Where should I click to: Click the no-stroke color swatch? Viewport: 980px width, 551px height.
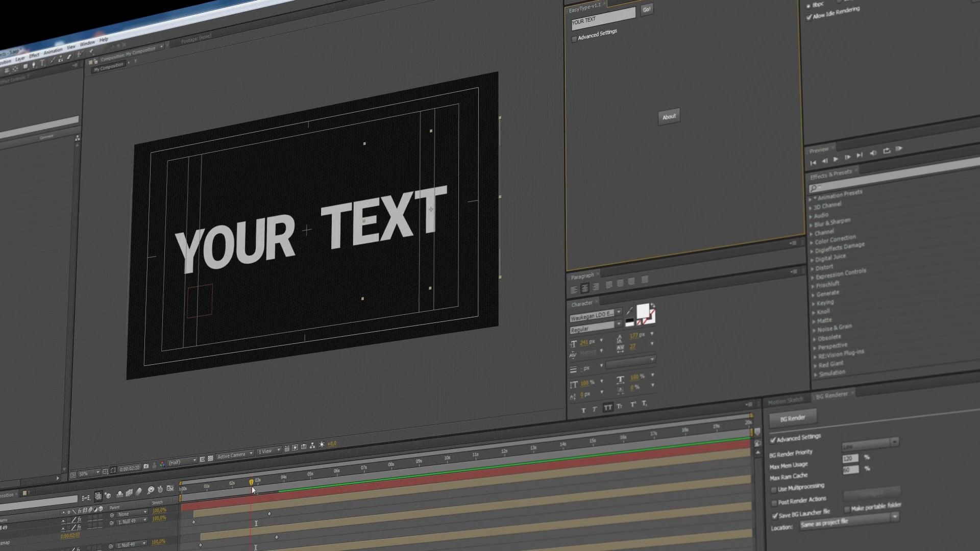(x=653, y=320)
